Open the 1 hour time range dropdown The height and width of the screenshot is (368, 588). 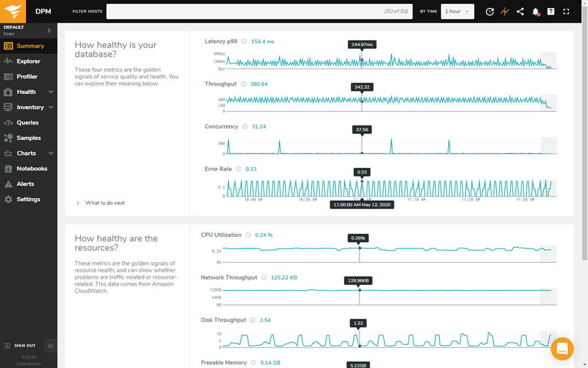pyautogui.click(x=457, y=11)
